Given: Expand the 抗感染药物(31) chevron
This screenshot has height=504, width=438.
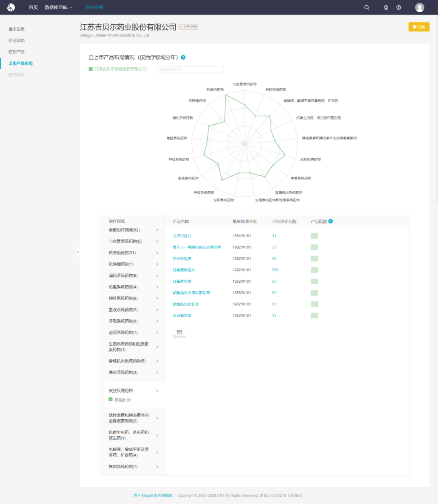Looking at the screenshot, I should tap(157, 253).
